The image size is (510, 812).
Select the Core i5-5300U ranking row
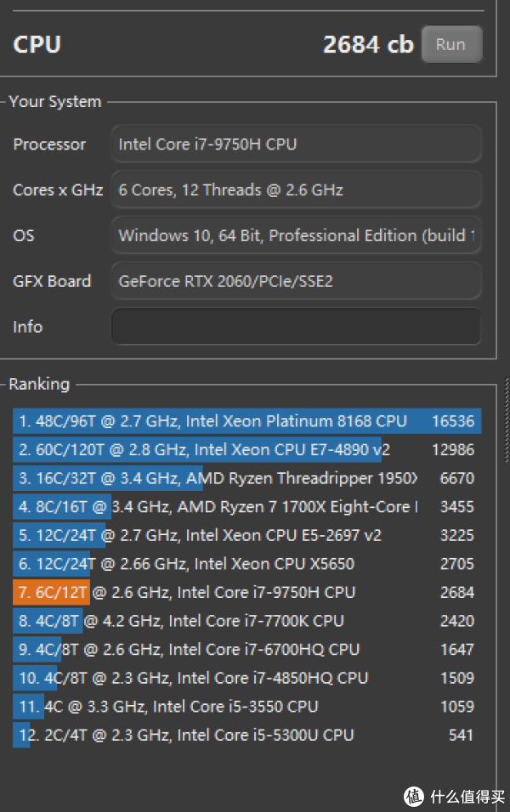[246, 735]
